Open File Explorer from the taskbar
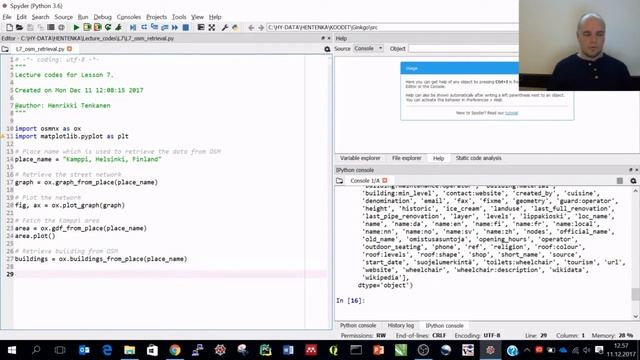The image size is (640, 360). click(x=129, y=350)
